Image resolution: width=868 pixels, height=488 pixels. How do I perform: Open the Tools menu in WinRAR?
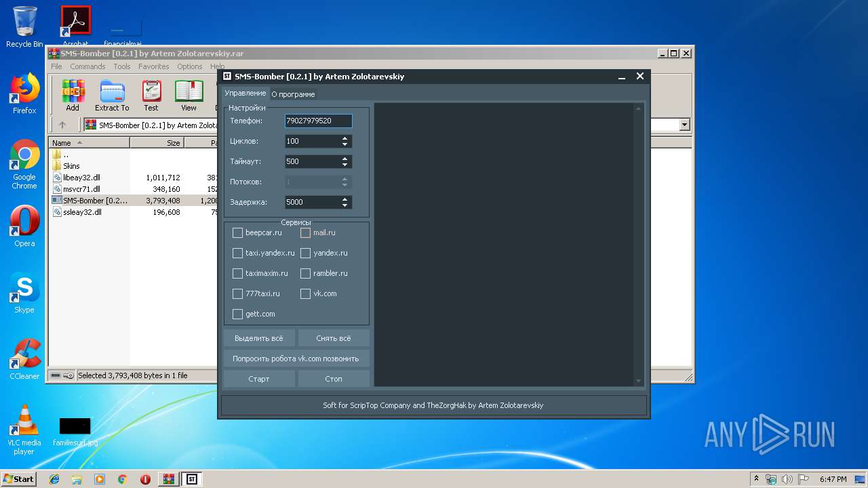[122, 66]
